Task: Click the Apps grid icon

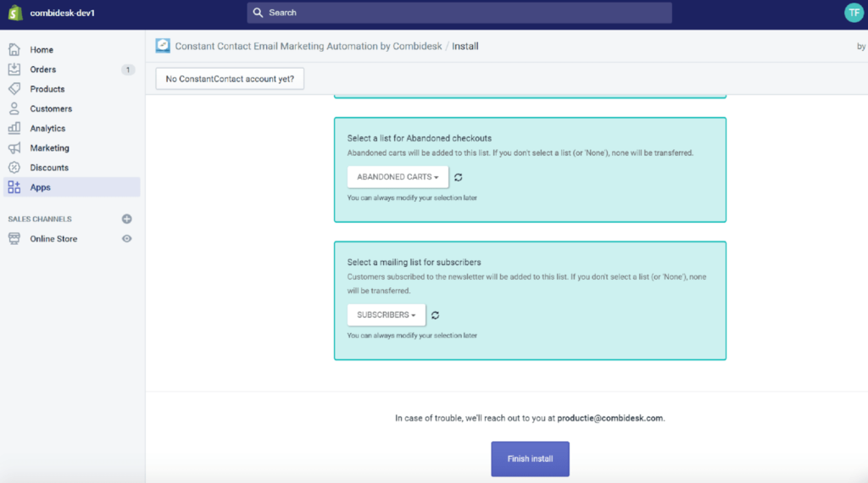Action: coord(14,187)
